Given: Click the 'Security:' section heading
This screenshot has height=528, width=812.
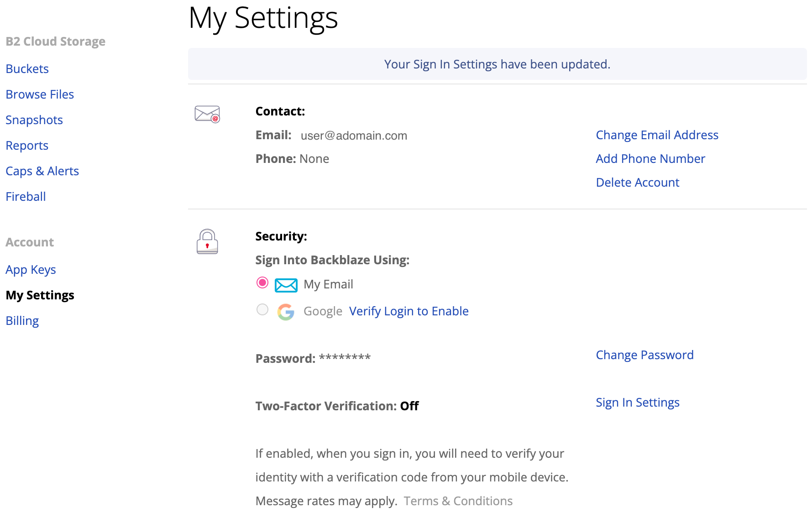Looking at the screenshot, I should pos(281,236).
